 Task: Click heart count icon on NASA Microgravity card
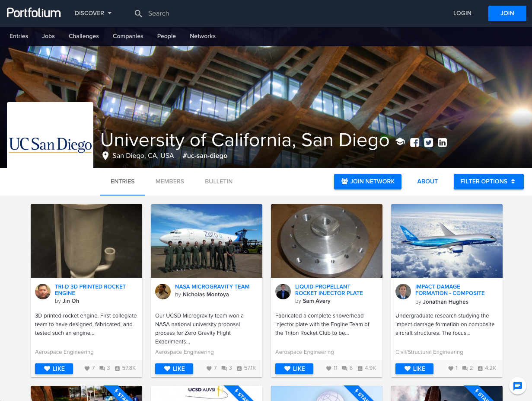209,369
